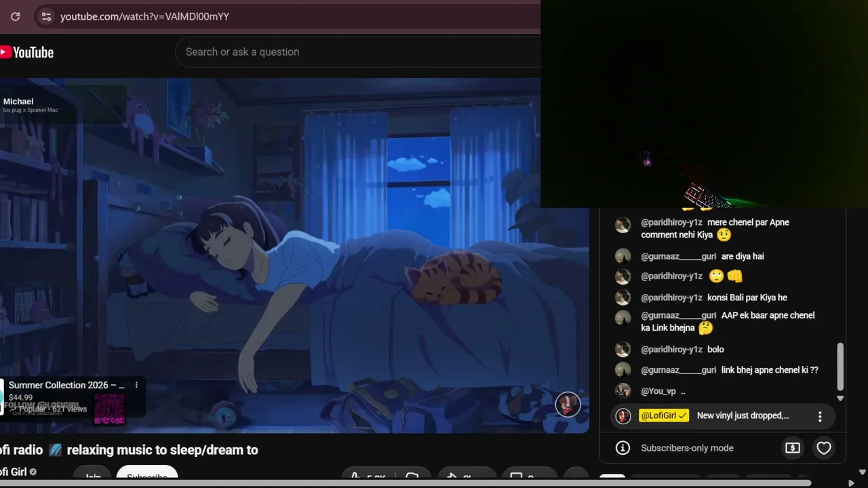868x488 pixels.
Task: Click the horizontal scrollbar right arrow
Action: pos(851,483)
